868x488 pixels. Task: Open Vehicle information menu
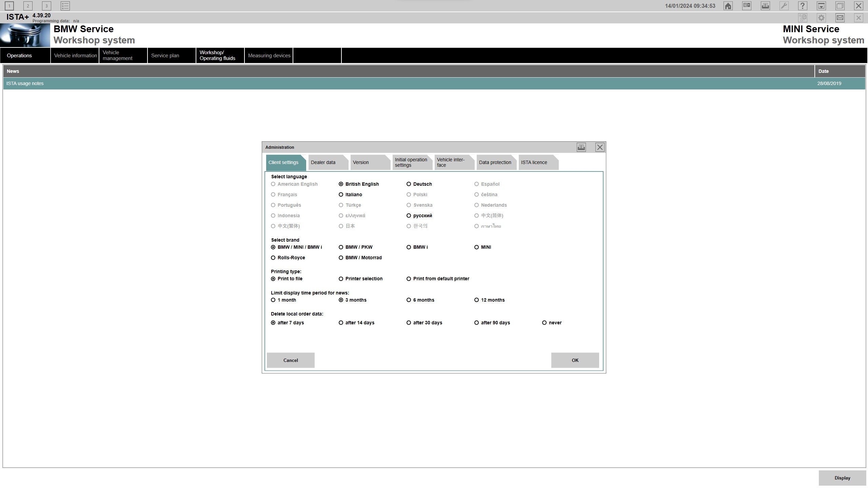tap(75, 55)
